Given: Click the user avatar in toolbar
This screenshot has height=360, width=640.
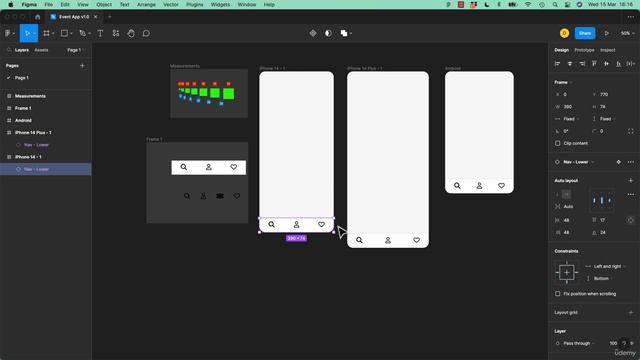Looking at the screenshot, I should click(x=564, y=33).
